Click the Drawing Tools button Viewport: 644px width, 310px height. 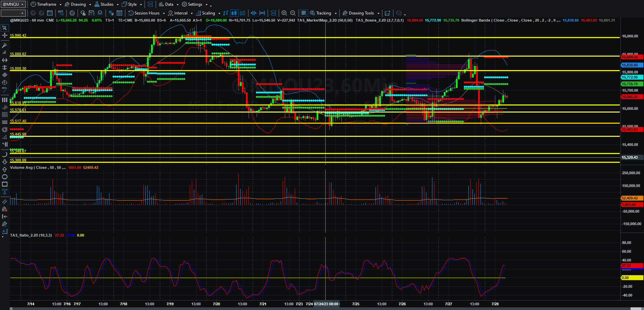[361, 13]
